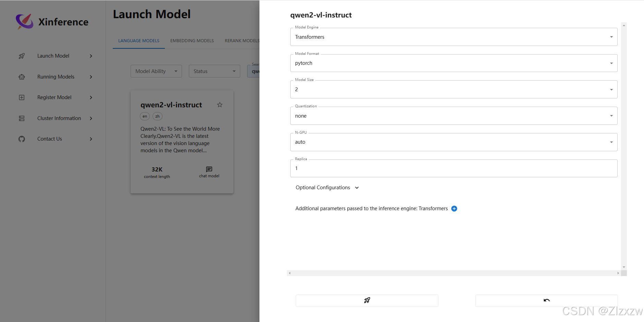This screenshot has width=644, height=322.
Task: Click the plus-box icon beside Register Model
Action: pyautogui.click(x=22, y=97)
